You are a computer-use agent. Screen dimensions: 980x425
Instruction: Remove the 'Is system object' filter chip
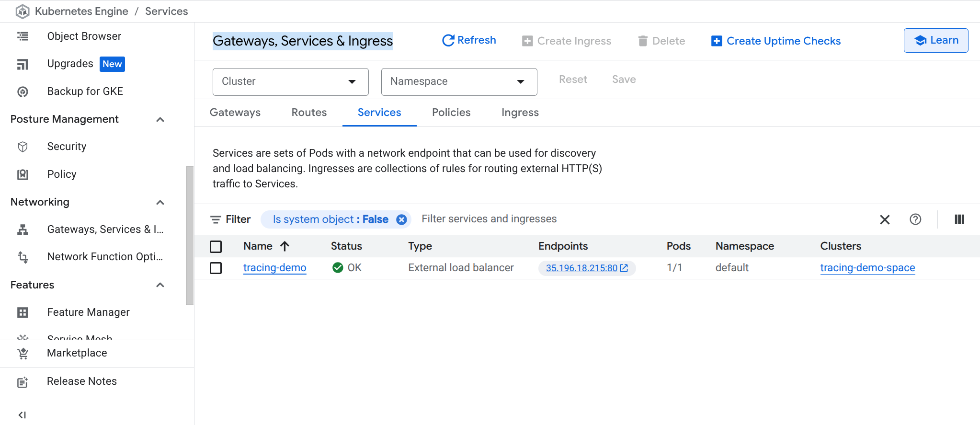(401, 219)
